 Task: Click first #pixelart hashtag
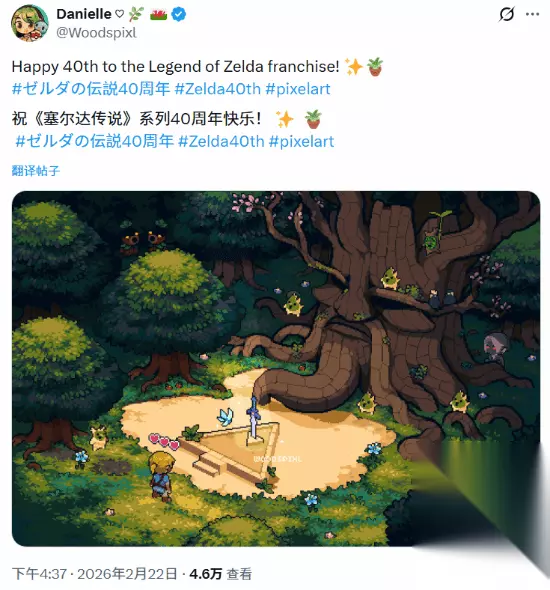pyautogui.click(x=298, y=89)
